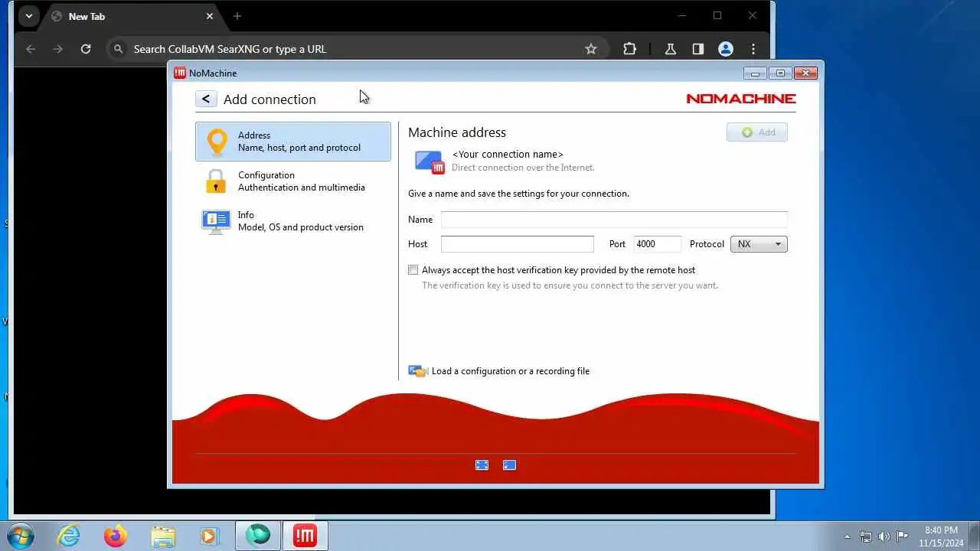Click the load configuration file icon

coord(418,371)
